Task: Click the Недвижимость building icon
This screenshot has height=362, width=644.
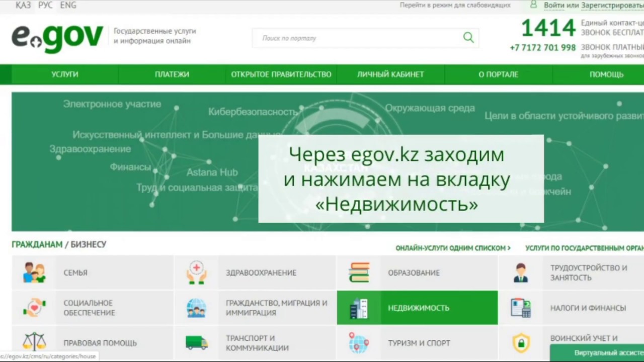Action: coord(359,308)
